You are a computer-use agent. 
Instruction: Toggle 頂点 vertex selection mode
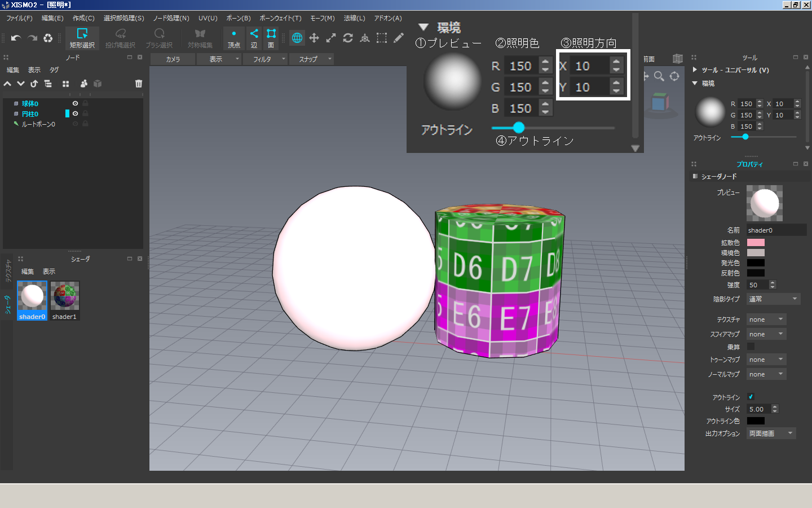tap(234, 38)
